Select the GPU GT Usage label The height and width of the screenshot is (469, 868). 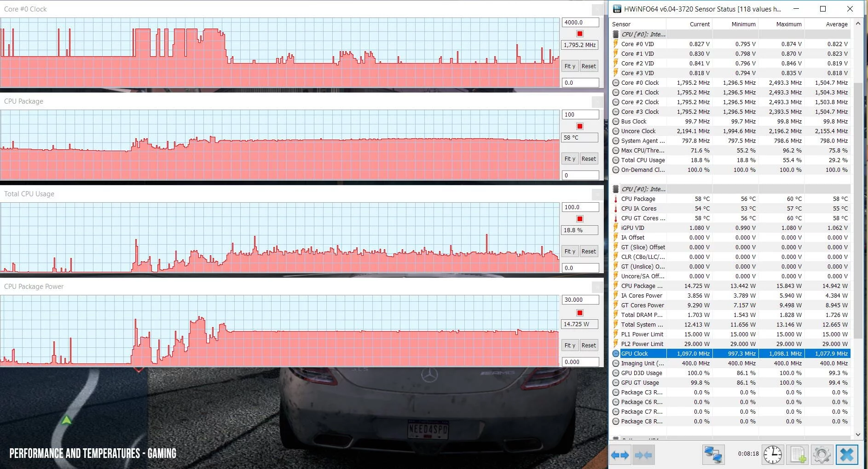640,382
